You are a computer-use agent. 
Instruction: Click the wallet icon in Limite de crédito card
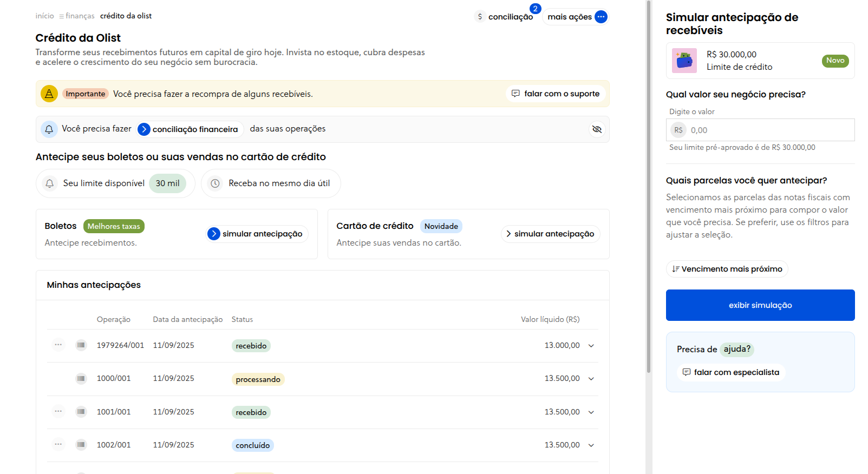pos(684,61)
